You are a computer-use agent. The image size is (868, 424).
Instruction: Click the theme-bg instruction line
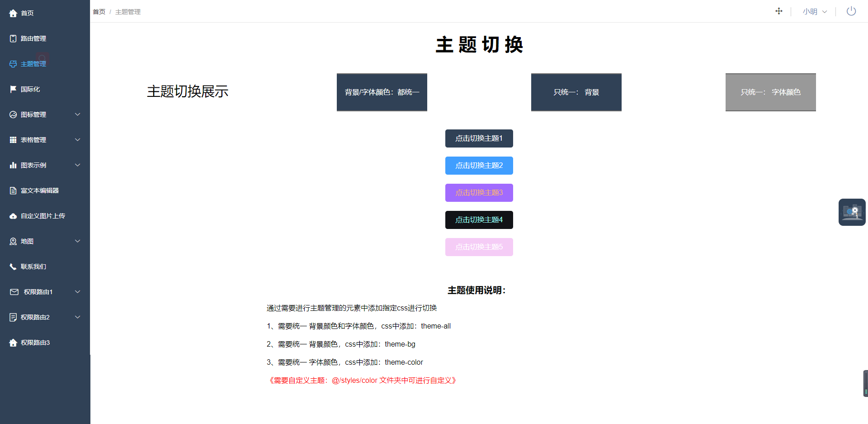click(341, 344)
